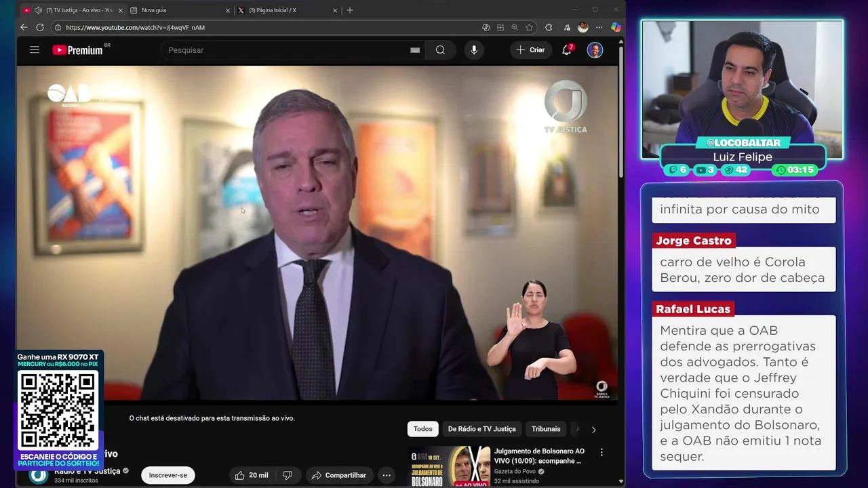This screenshot has width=868, height=488.
Task: Open browser extensions puzzle icon
Action: click(549, 27)
